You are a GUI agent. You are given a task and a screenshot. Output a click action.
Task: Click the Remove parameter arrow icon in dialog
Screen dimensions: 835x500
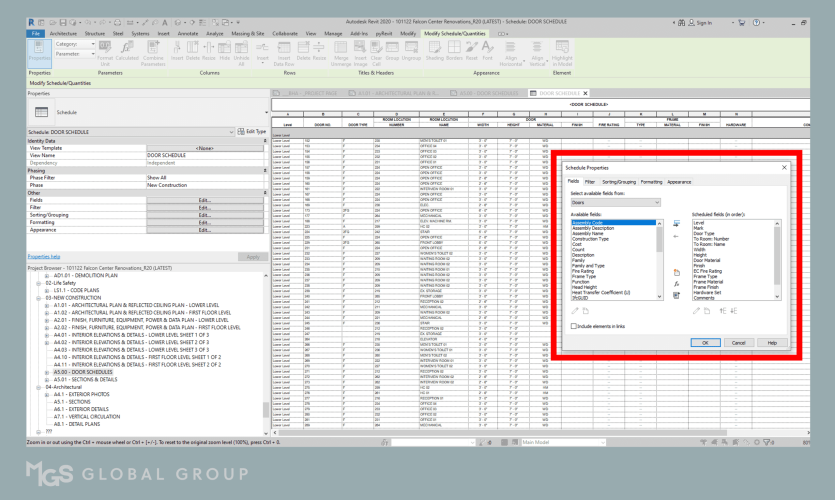(676, 237)
